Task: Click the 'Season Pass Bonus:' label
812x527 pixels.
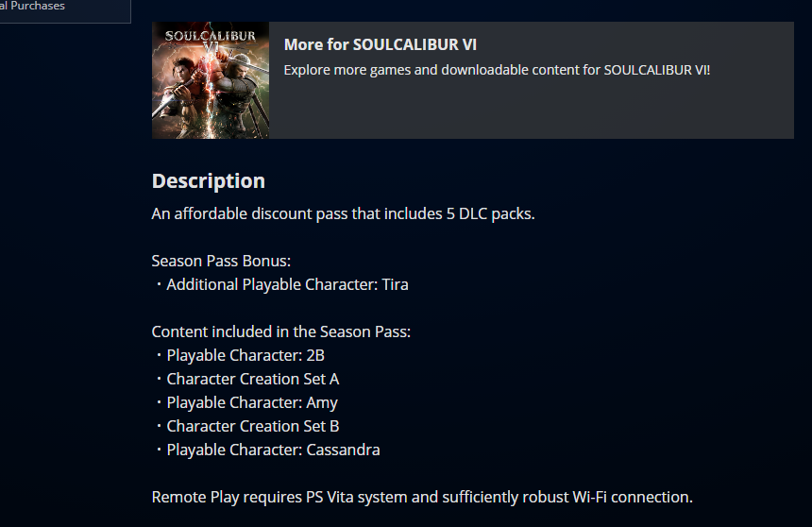Action: (x=221, y=261)
